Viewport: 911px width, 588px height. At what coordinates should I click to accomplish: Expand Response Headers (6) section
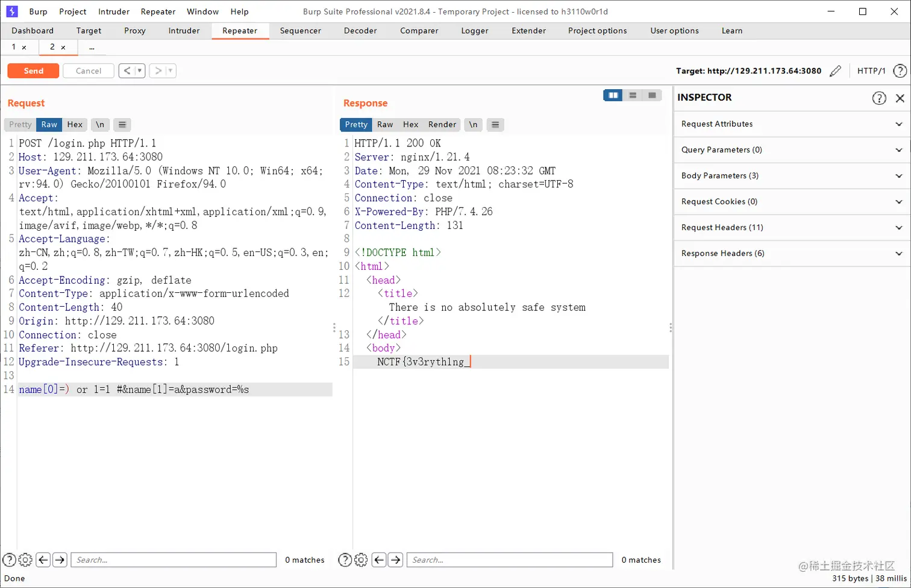coord(792,254)
